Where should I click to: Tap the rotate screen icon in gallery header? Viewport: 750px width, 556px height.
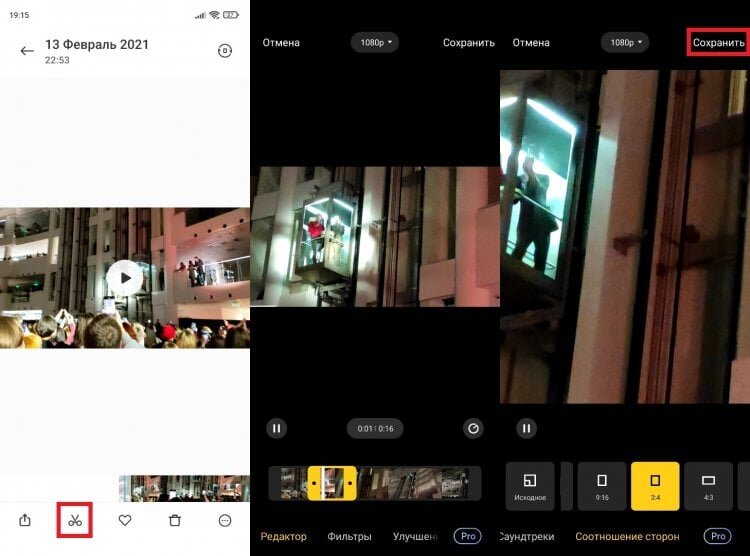225,50
